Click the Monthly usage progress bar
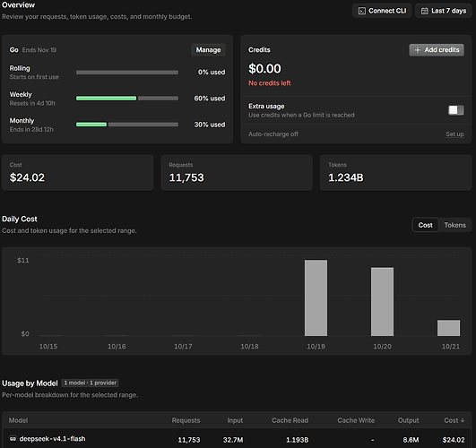The image size is (476, 448). click(127, 125)
